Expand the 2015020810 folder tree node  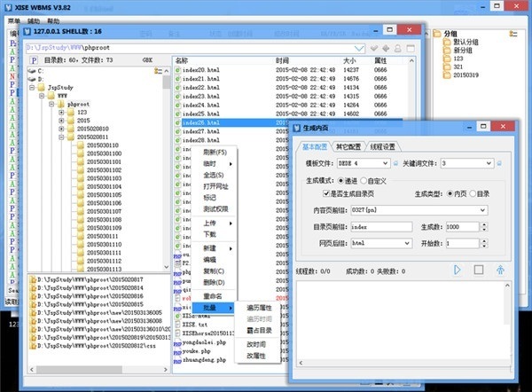point(61,129)
